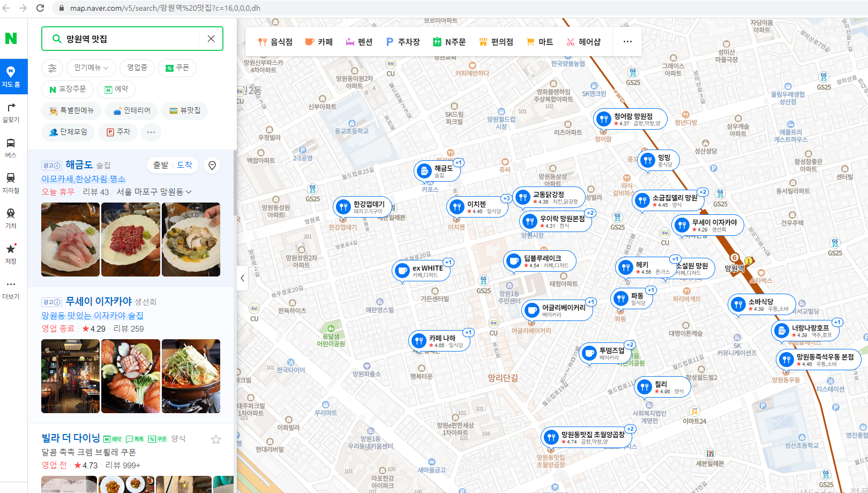The image size is (868, 493).
Task: Open the 무세이 이자카야 listing title
Action: 99,301
